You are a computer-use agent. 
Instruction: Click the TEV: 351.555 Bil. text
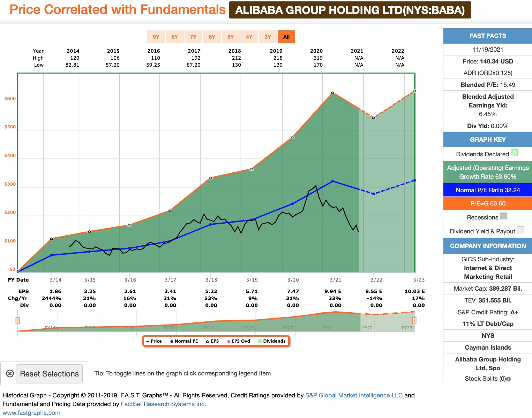488,300
